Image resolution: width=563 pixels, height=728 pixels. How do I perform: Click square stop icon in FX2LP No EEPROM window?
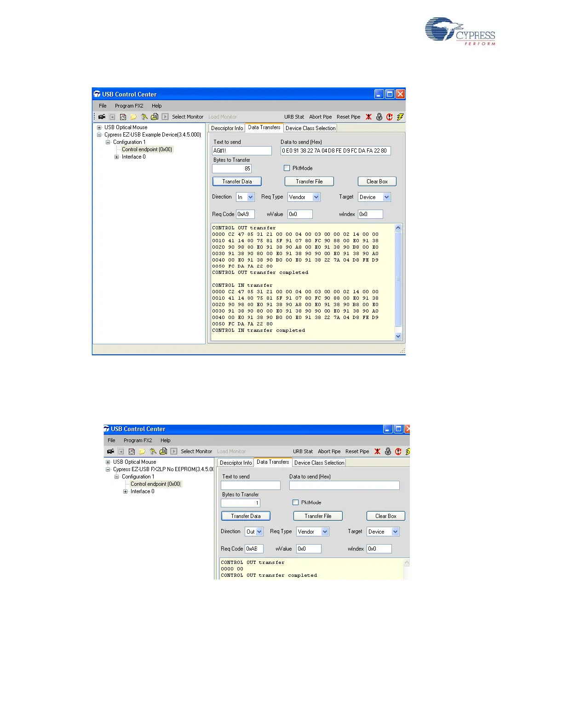[121, 451]
